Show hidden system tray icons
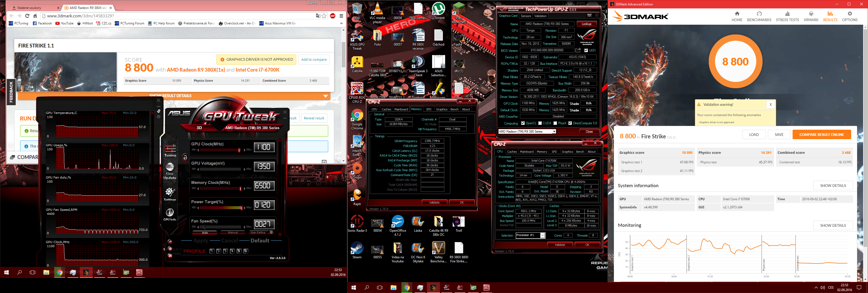The image size is (868, 293). [x=816, y=288]
